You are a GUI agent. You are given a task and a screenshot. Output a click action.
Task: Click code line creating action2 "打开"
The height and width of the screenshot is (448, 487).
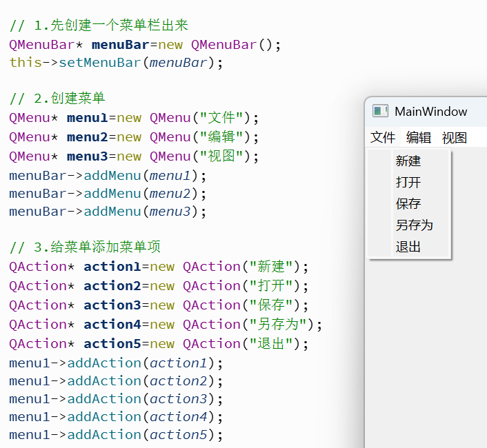coord(159,286)
